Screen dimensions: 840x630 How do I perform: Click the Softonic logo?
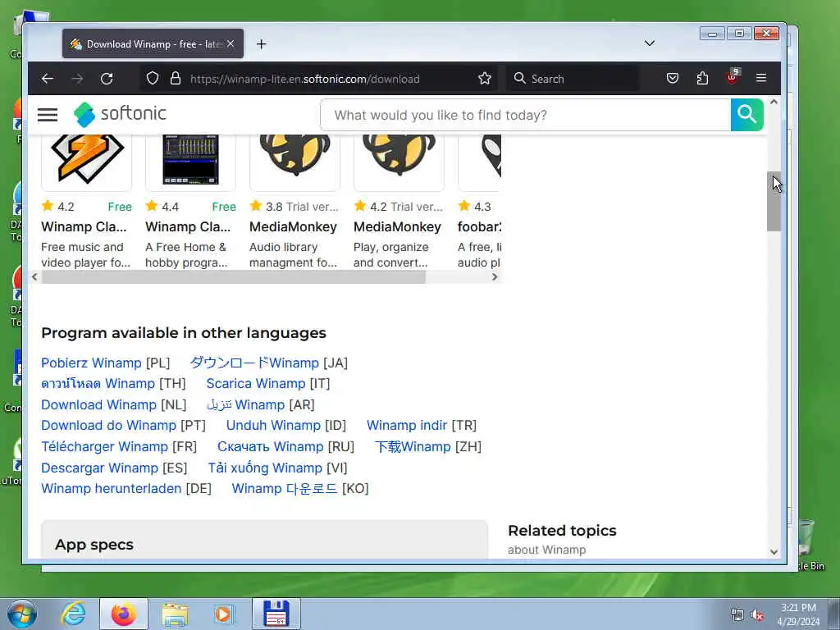[120, 114]
